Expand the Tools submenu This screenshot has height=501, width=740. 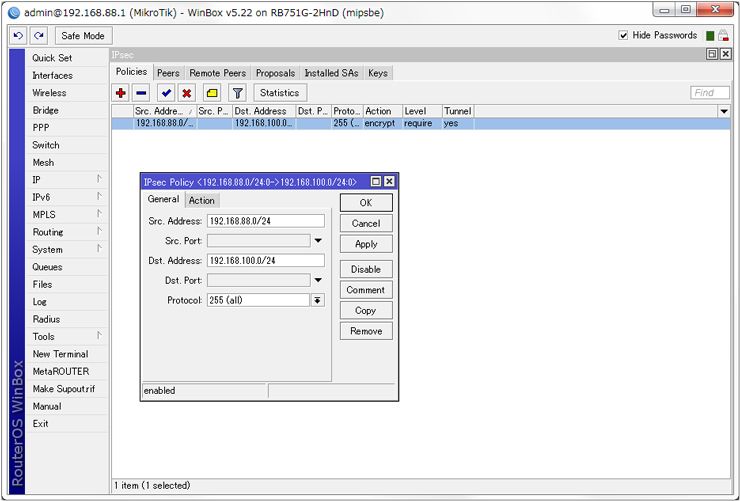(98, 336)
